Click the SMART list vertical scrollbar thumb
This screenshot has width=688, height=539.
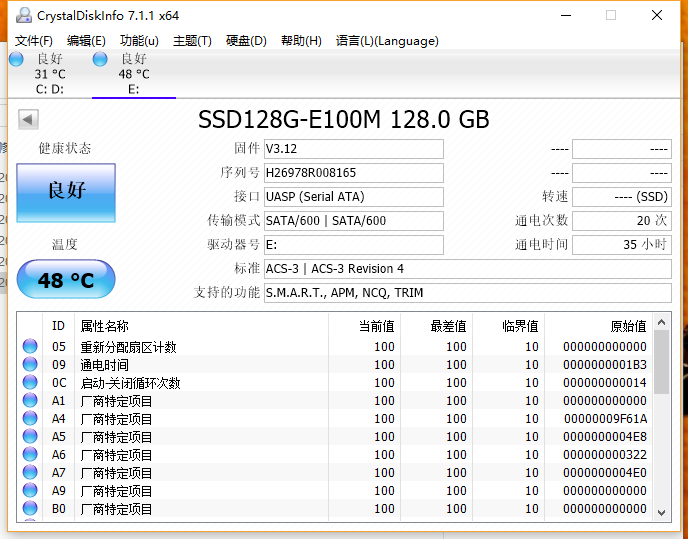point(662,363)
